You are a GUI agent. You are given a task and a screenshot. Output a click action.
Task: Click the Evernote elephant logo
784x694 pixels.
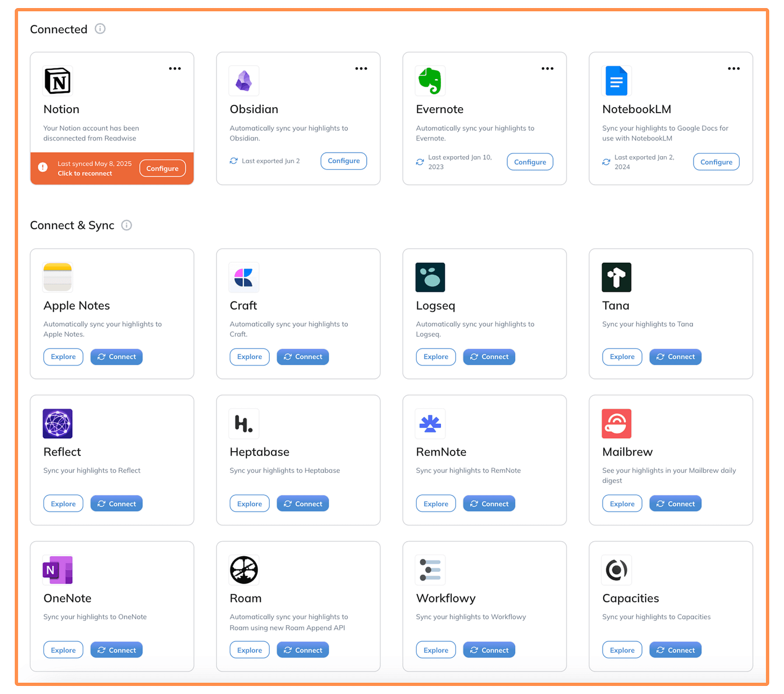430,81
